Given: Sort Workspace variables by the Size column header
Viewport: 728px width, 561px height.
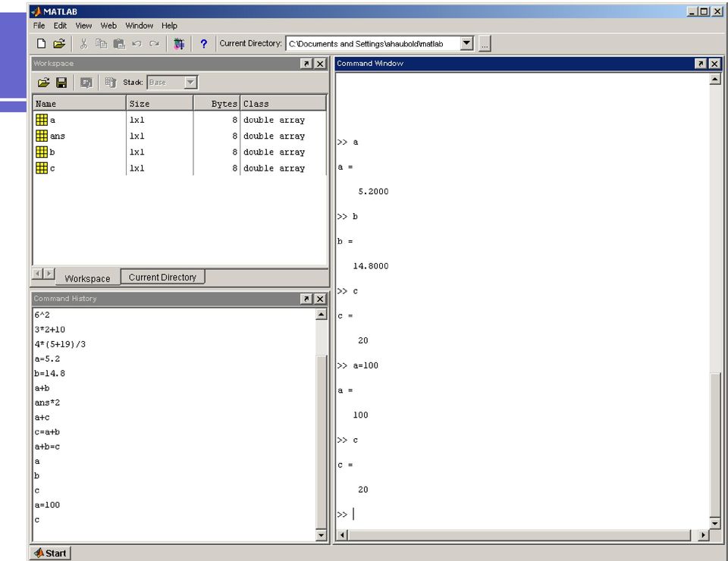Looking at the screenshot, I should [x=160, y=103].
